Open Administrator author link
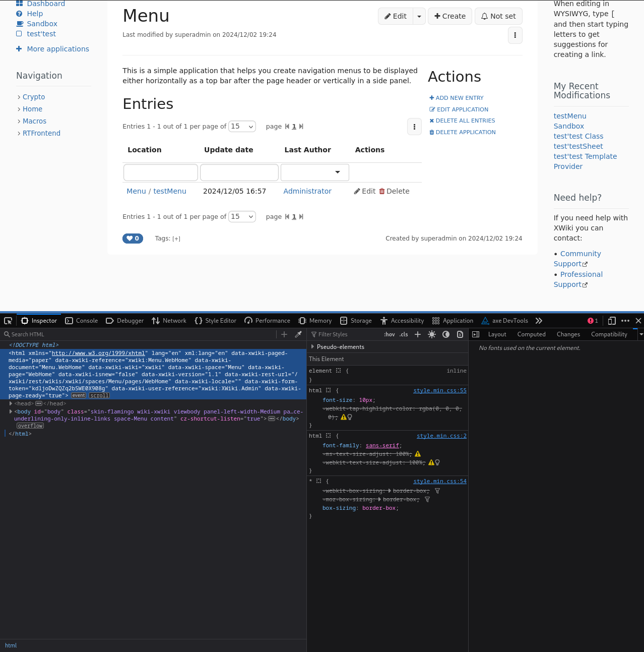 coord(307,191)
